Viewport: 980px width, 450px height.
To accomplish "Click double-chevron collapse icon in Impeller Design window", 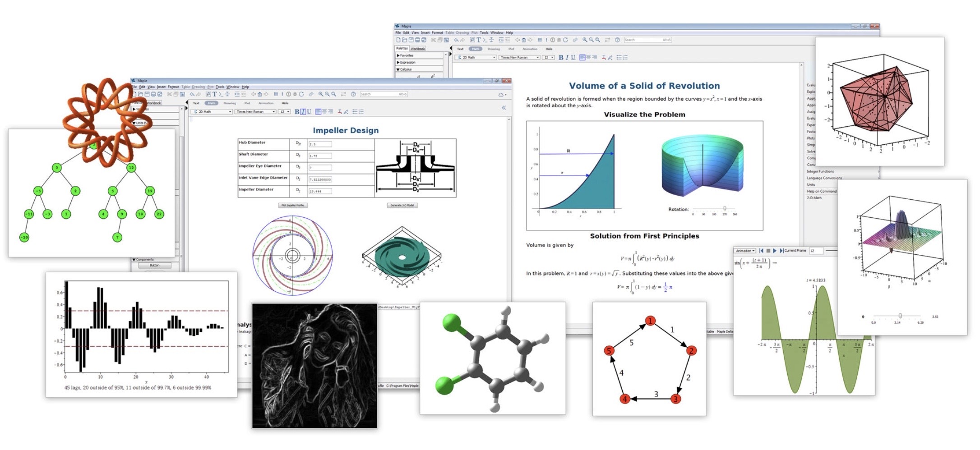I will coord(504,108).
